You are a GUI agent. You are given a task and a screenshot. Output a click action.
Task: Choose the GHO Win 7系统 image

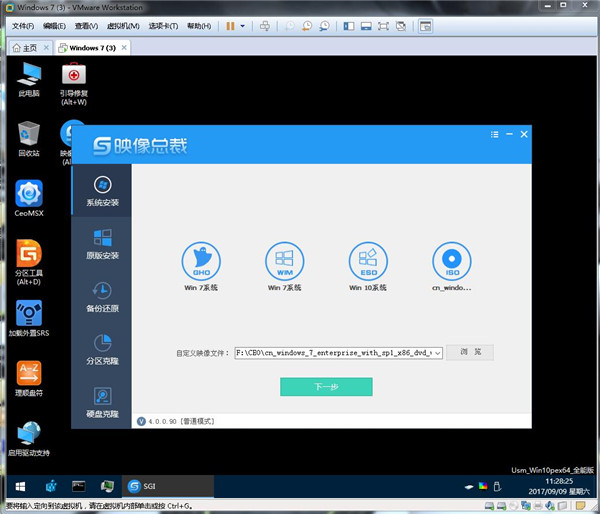[x=201, y=266]
